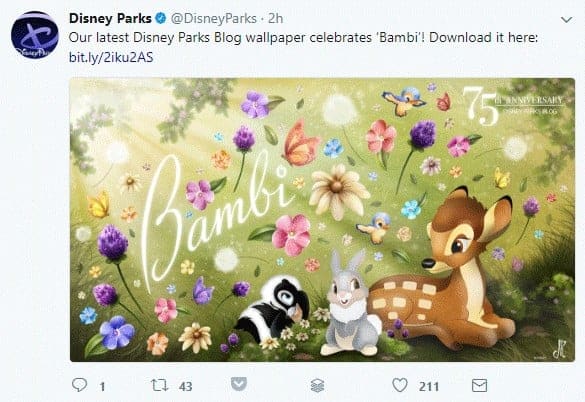Expand the tweet options chevron
This screenshot has height=402, width=585.
pyautogui.click(x=566, y=19)
